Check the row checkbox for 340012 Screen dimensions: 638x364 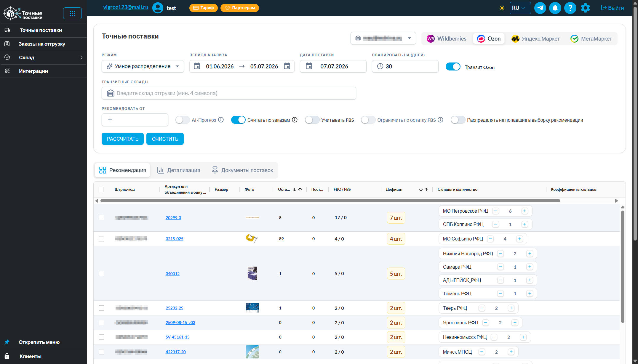coord(102,274)
